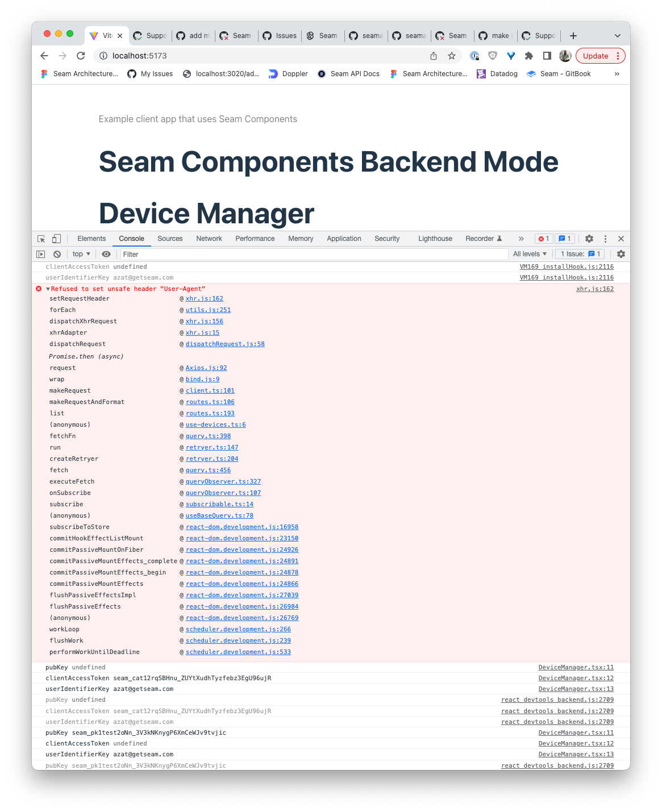
Task: Reload the localhost page
Action: 81,56
